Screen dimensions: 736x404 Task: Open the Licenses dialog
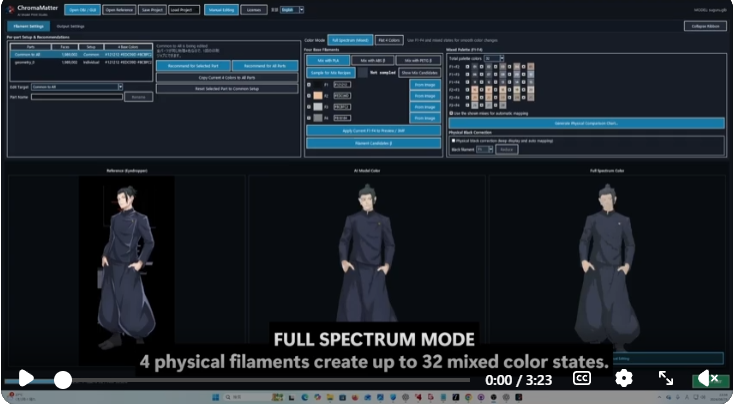pos(254,10)
